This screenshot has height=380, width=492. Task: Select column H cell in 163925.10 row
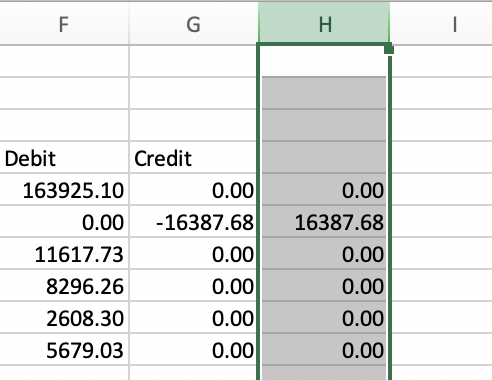[324, 189]
